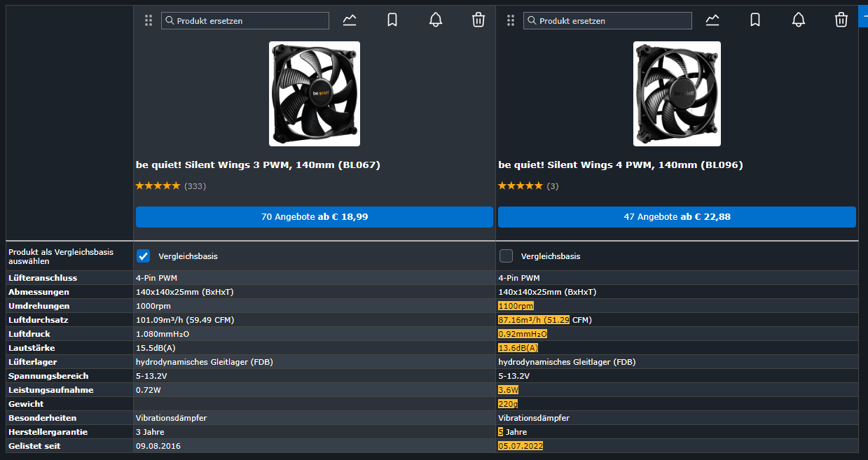Image resolution: width=868 pixels, height=460 pixels.
Task: Click highlighted 05.07.2022 listing date
Action: [521, 446]
